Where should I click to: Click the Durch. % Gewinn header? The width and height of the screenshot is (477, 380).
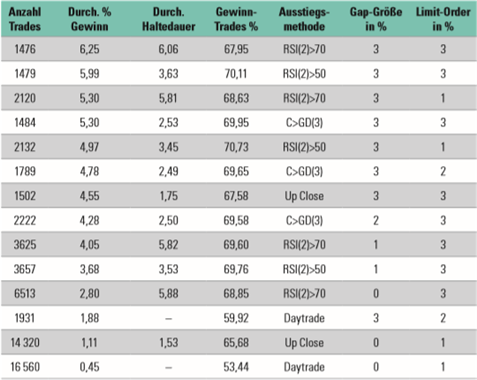89,19
